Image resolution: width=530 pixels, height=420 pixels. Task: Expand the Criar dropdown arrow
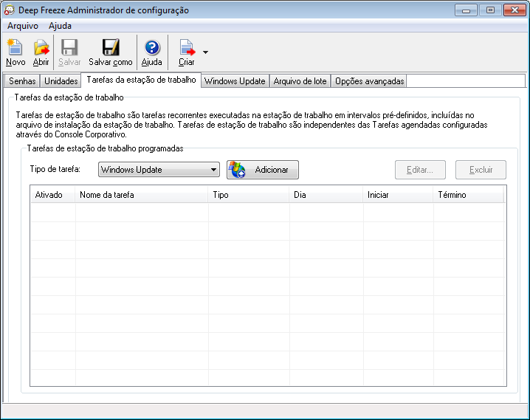pos(205,52)
